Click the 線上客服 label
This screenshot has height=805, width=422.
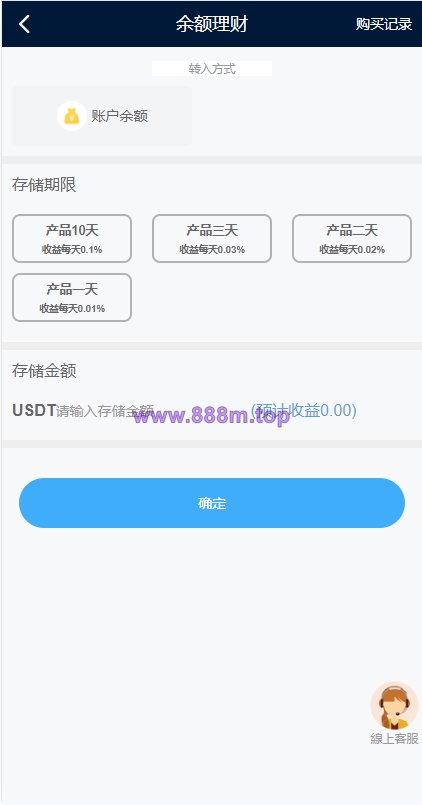[394, 738]
